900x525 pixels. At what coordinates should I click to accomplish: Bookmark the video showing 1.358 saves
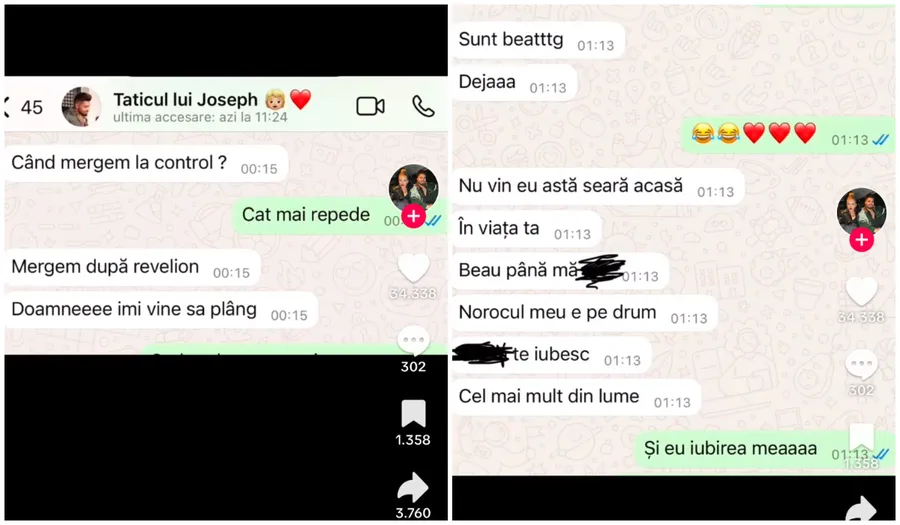(413, 414)
